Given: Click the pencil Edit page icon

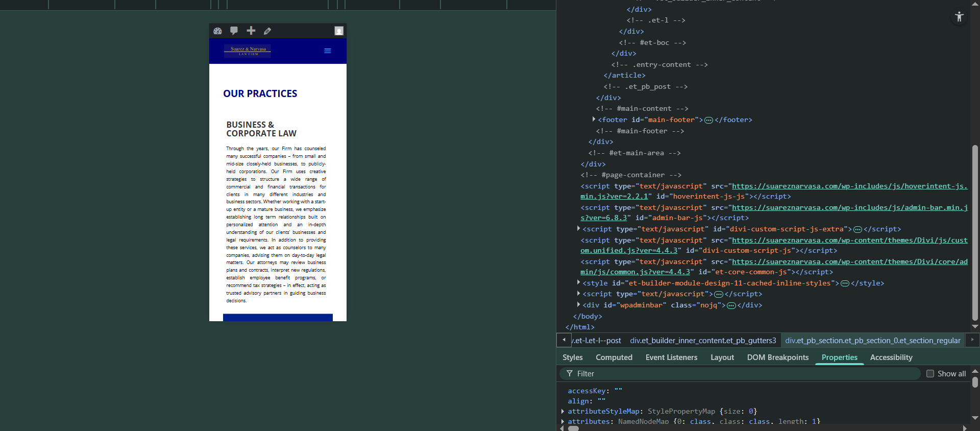Looking at the screenshot, I should (267, 31).
